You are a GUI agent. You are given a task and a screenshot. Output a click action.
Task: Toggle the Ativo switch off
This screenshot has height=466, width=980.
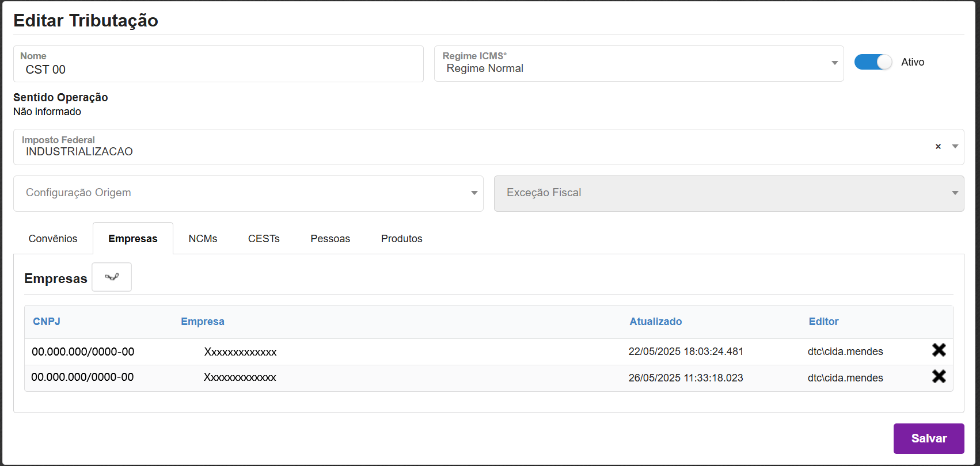coord(873,62)
